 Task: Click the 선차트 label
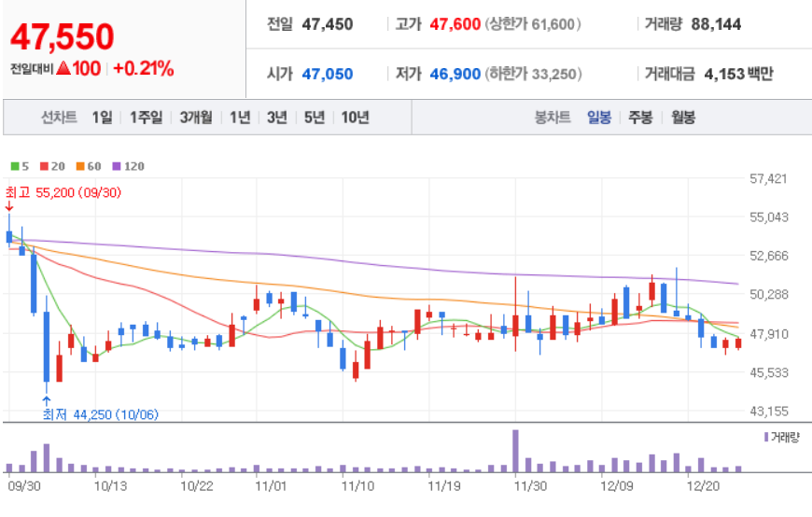[59, 118]
